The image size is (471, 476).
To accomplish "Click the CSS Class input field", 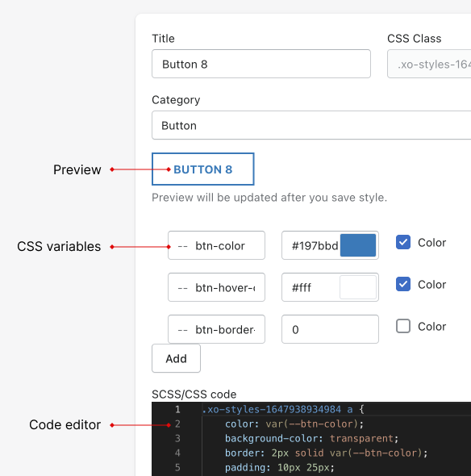I will (x=429, y=64).
